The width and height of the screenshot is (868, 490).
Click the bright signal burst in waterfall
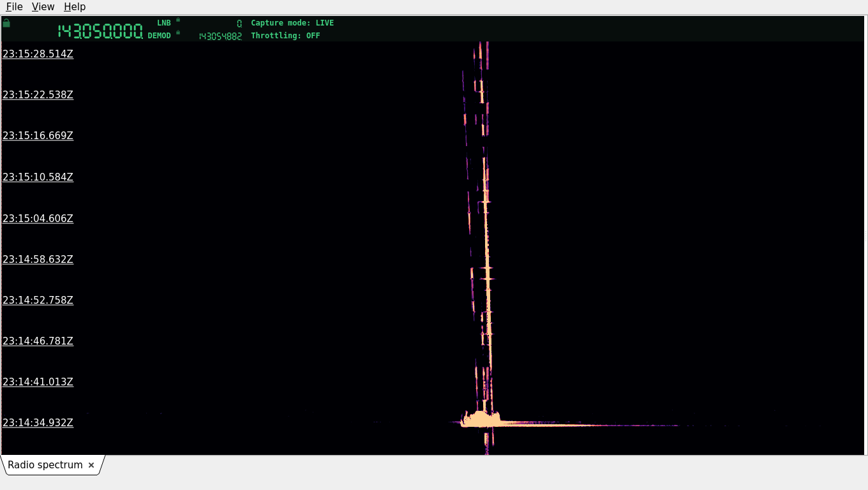point(481,420)
